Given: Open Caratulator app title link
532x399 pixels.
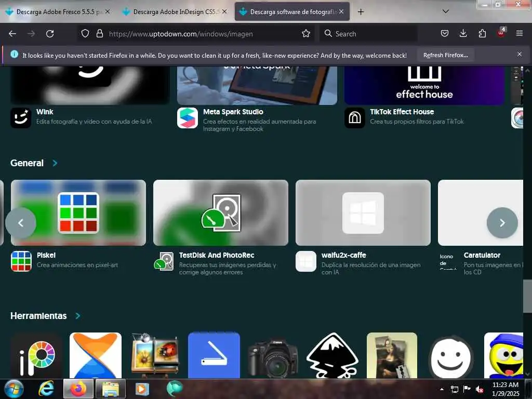Looking at the screenshot, I should pos(482,255).
